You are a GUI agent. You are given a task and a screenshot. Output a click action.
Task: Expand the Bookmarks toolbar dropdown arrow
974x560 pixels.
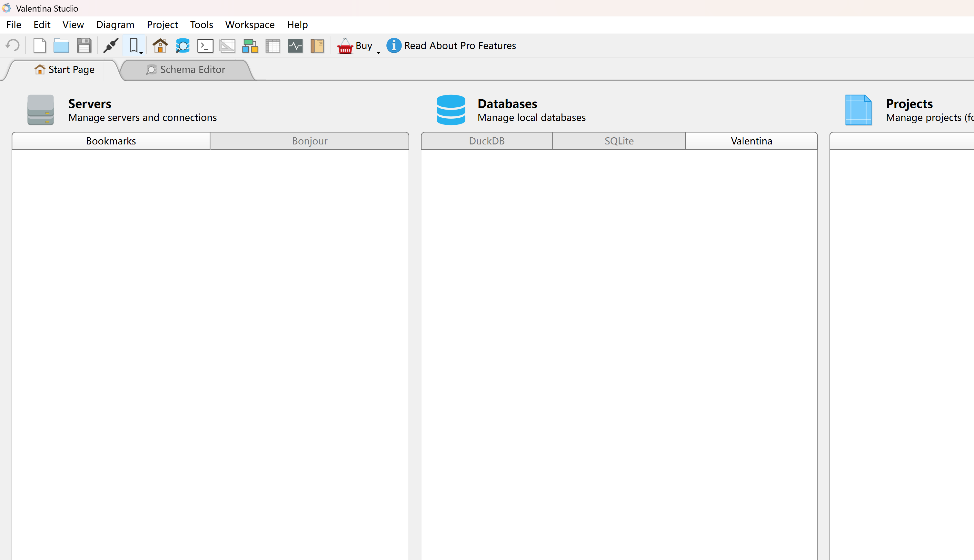(141, 53)
